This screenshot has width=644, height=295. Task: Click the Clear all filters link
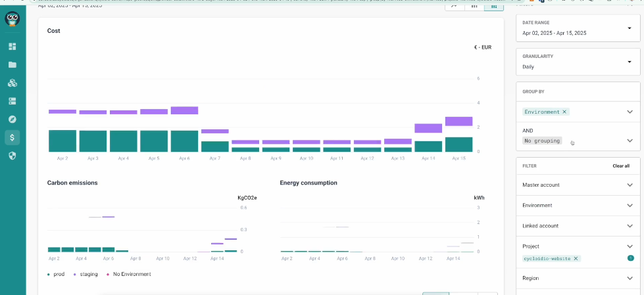pos(620,166)
